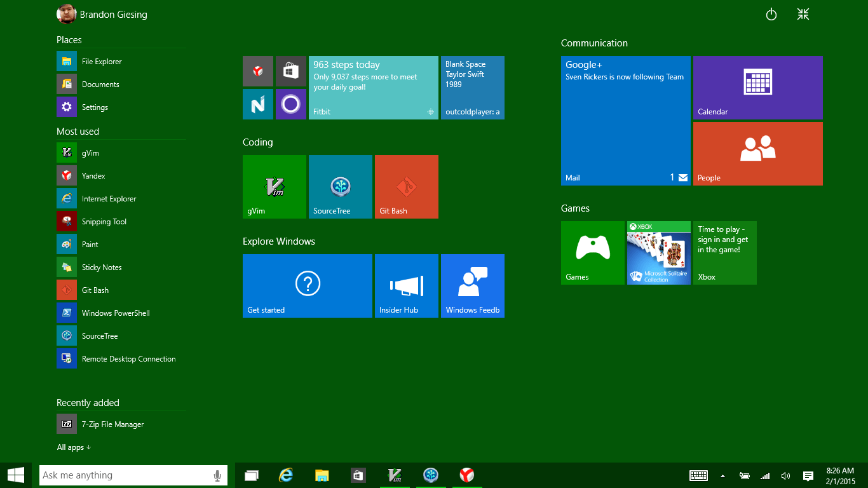Open the Calendar tile

(x=758, y=88)
